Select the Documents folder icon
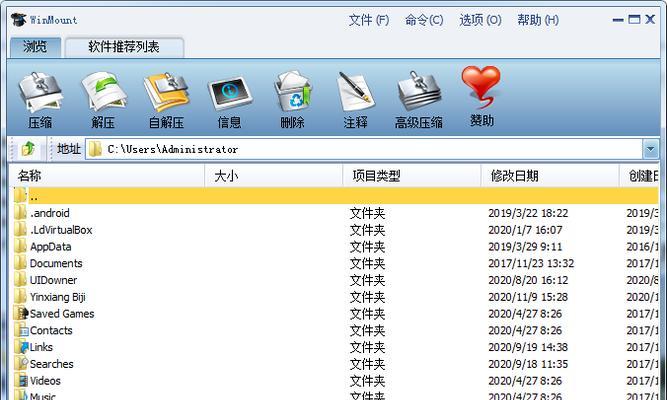Viewport: 667px width, 400px height. click(x=20, y=263)
